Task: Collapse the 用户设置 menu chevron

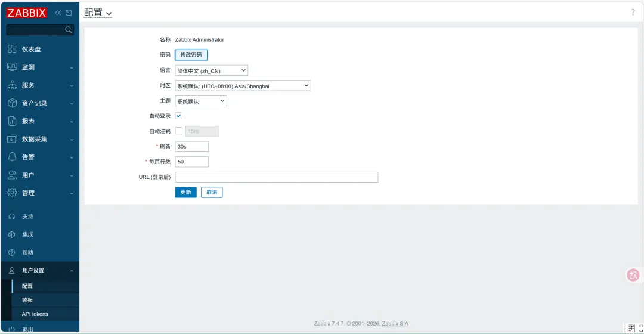Action: tap(72, 271)
